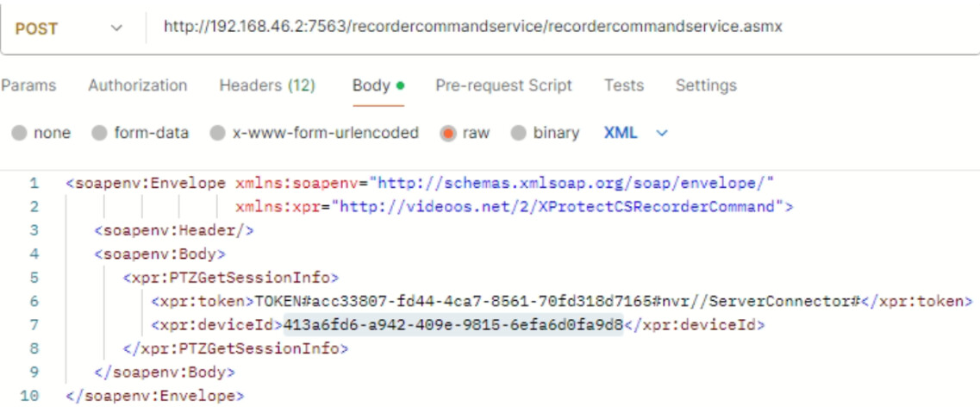Open the POST method dropdown
Image resolution: width=980 pixels, height=407 pixels.
point(69,28)
